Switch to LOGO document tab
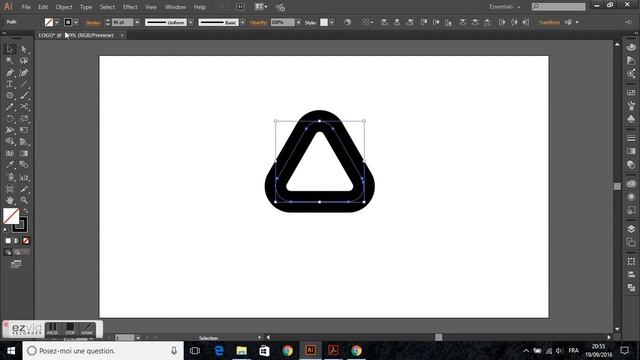This screenshot has width=640, height=360. pyautogui.click(x=76, y=36)
